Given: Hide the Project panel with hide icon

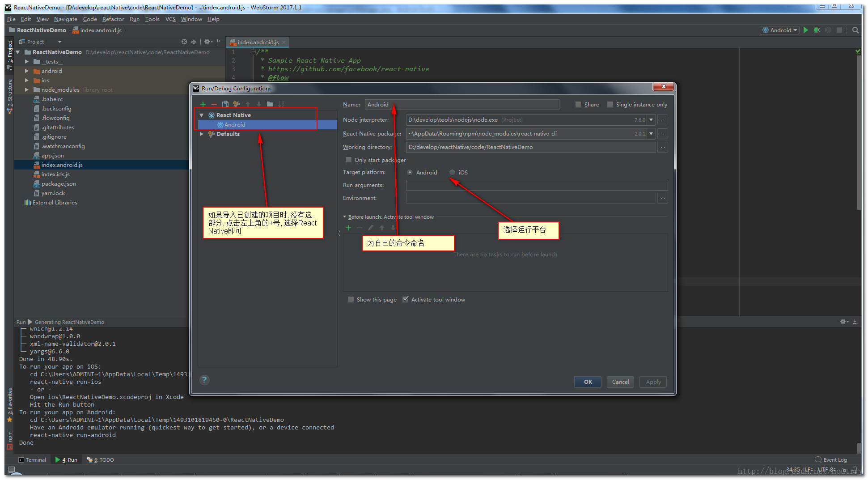Looking at the screenshot, I should tap(219, 42).
